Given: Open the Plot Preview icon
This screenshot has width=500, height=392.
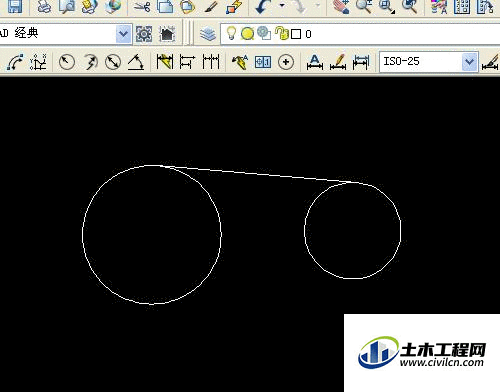Looking at the screenshot, I should (67, 7).
